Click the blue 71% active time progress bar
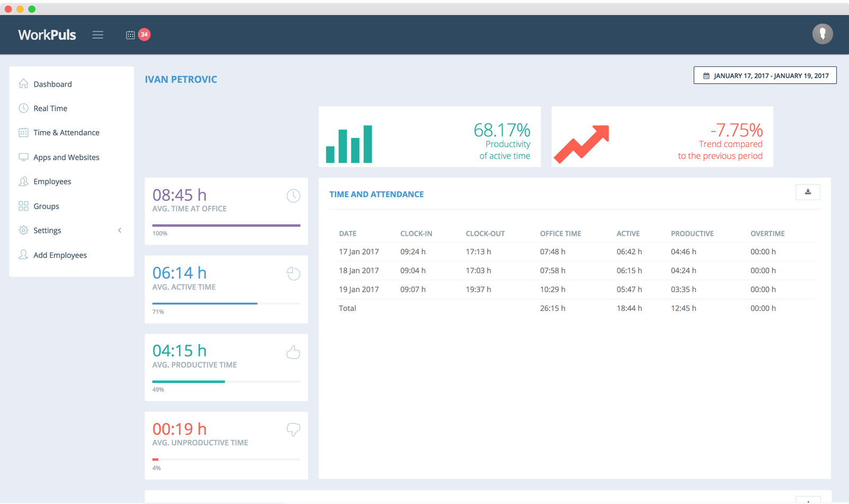This screenshot has width=849, height=504. click(x=205, y=303)
